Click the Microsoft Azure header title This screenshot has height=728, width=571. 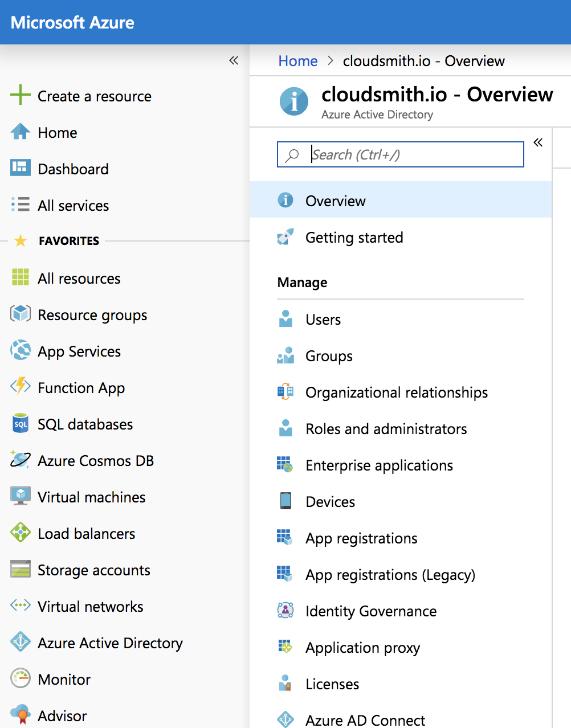coord(72,22)
